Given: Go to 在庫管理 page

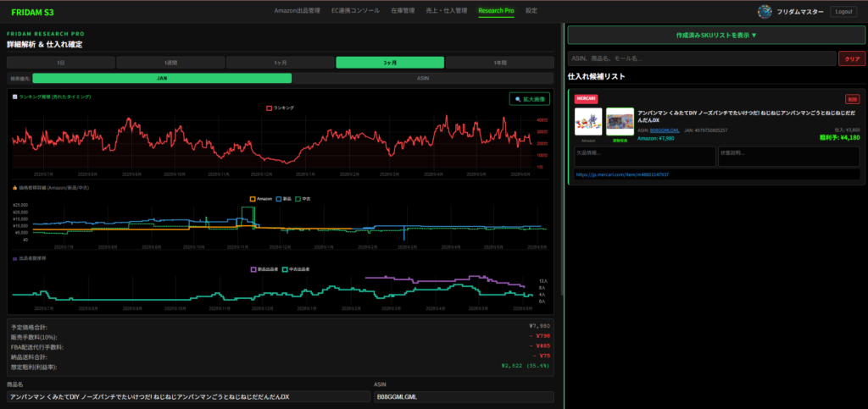Looking at the screenshot, I should pos(403,10).
